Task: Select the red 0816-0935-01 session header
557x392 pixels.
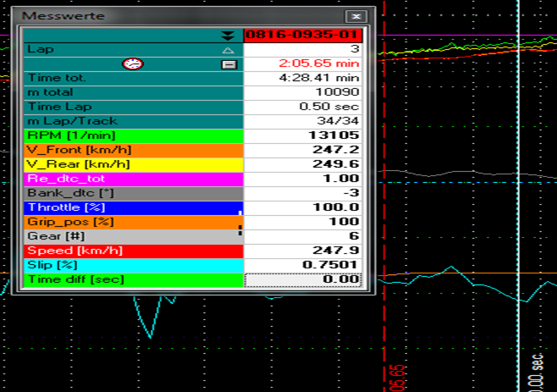Action: pos(303,36)
